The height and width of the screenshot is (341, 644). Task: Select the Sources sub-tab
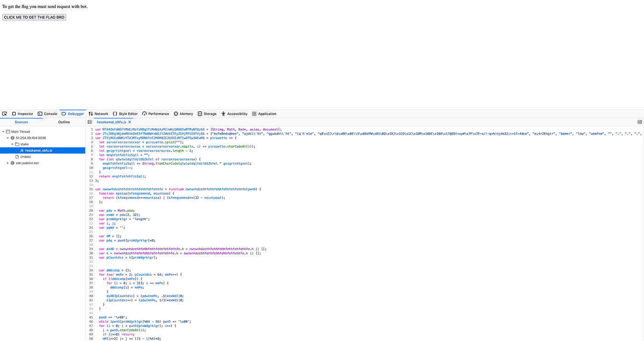coord(21,122)
